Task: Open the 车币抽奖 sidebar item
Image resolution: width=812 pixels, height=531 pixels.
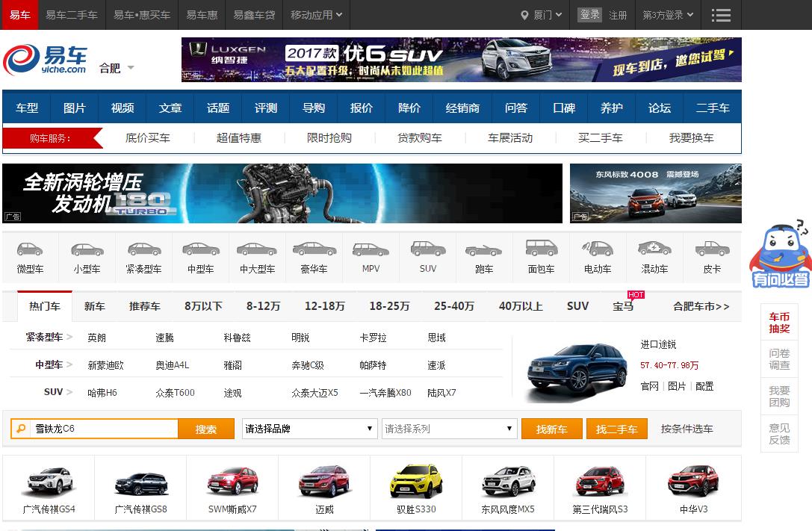Action: click(x=779, y=323)
